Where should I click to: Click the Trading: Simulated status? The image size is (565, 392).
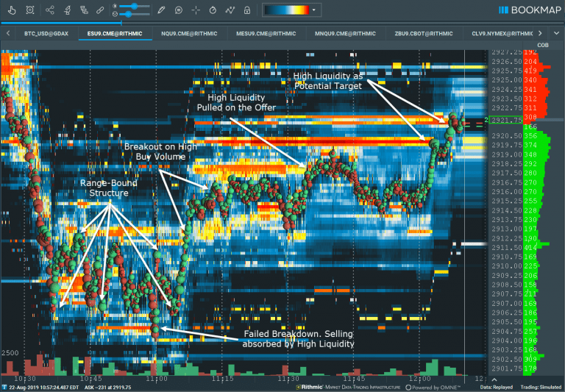point(541,388)
